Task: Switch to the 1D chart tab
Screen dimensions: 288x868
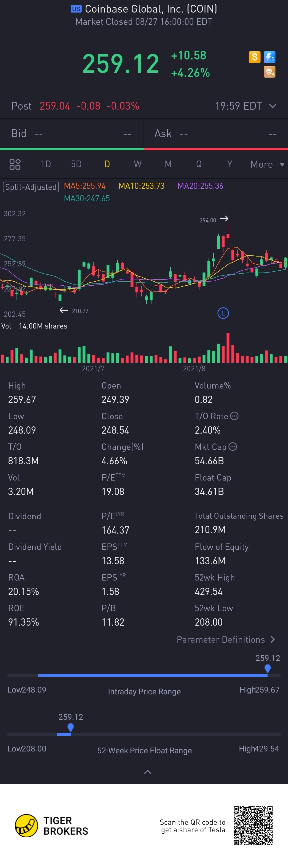Action: point(46,164)
